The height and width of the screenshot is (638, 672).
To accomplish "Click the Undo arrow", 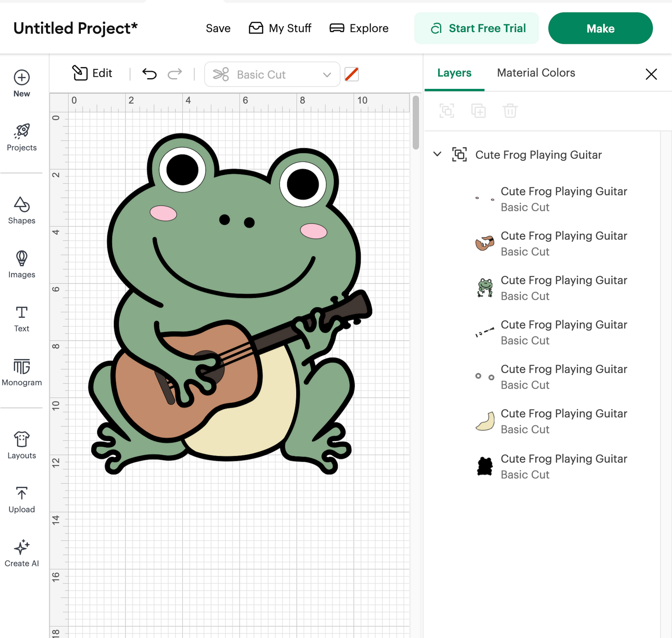I will [149, 74].
